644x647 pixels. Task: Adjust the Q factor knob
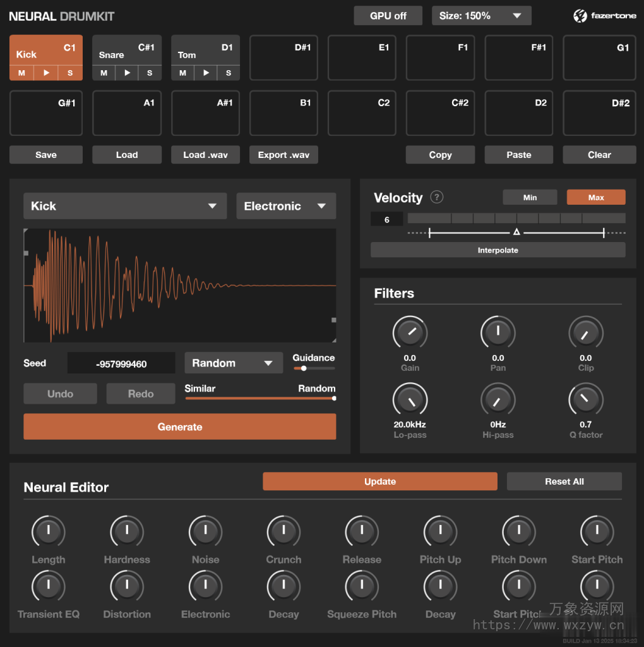tap(585, 399)
